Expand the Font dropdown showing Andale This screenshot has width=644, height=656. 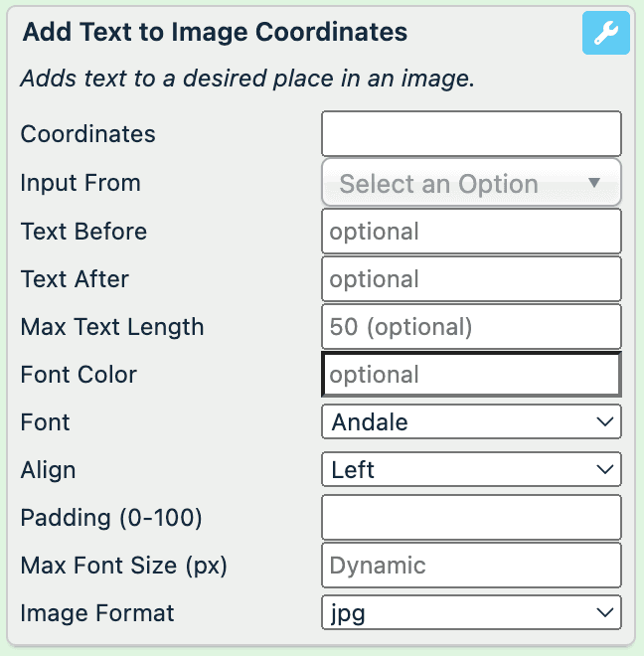471,421
